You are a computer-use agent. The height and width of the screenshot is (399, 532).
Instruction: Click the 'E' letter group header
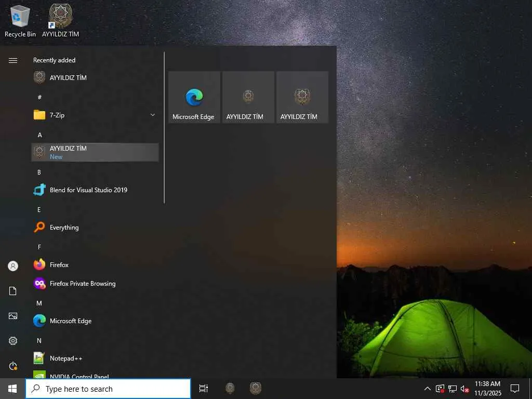[x=39, y=210]
